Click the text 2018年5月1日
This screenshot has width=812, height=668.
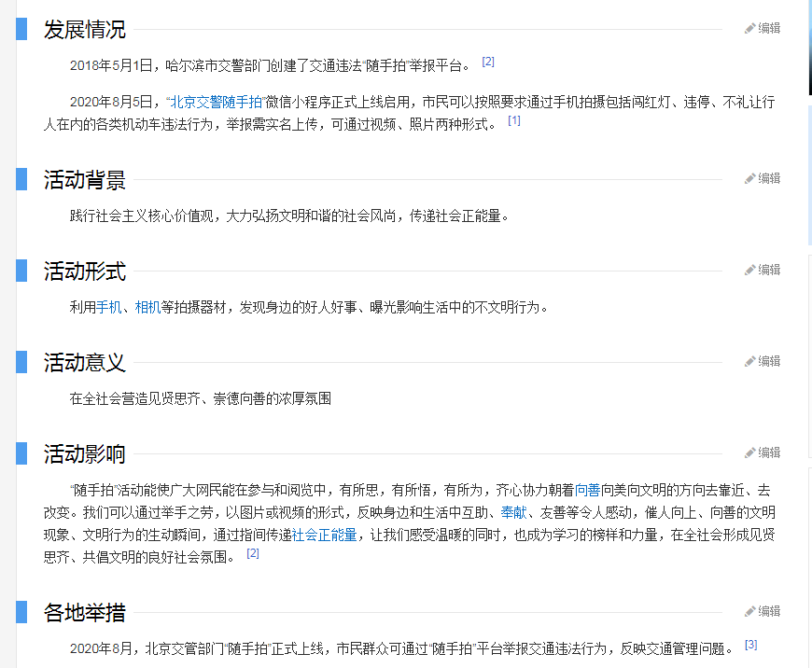(111, 65)
